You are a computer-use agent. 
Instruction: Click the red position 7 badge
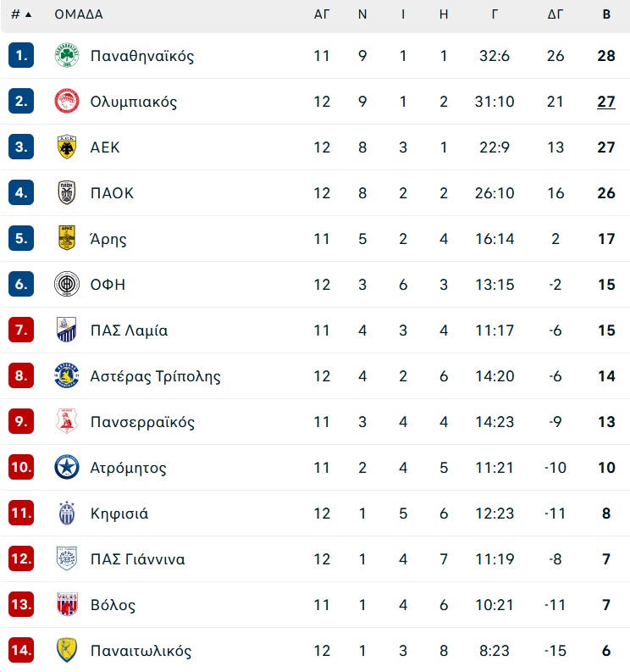coord(21,330)
